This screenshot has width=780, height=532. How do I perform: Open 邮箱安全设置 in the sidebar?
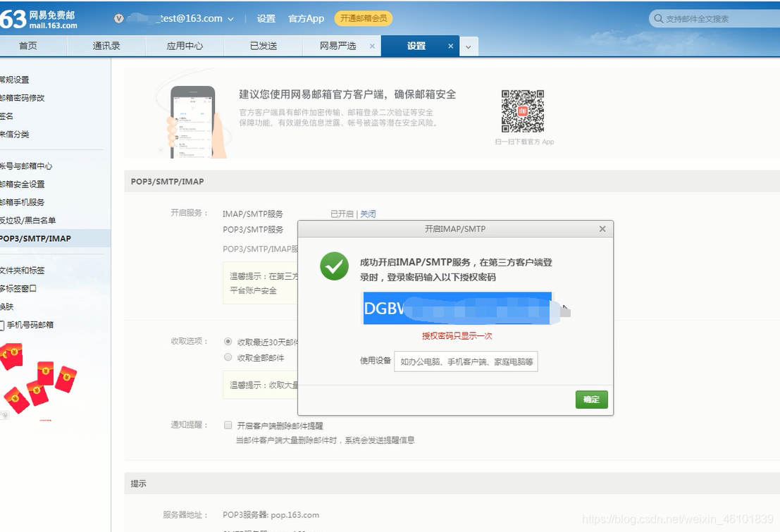pyautogui.click(x=23, y=184)
